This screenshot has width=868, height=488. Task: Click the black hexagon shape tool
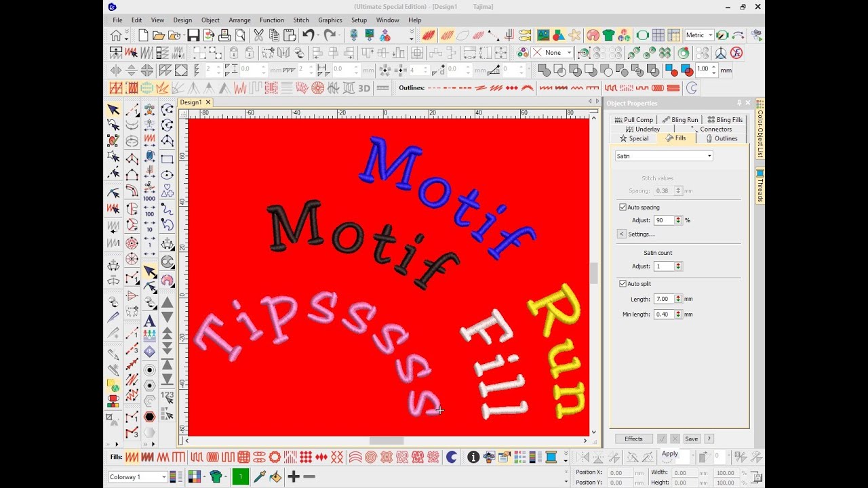pyautogui.click(x=149, y=416)
